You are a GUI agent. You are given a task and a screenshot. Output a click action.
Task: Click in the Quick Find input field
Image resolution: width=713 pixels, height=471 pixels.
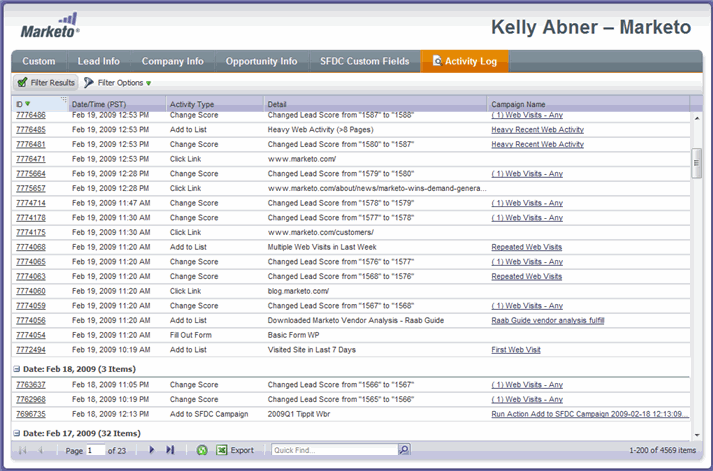coord(335,450)
